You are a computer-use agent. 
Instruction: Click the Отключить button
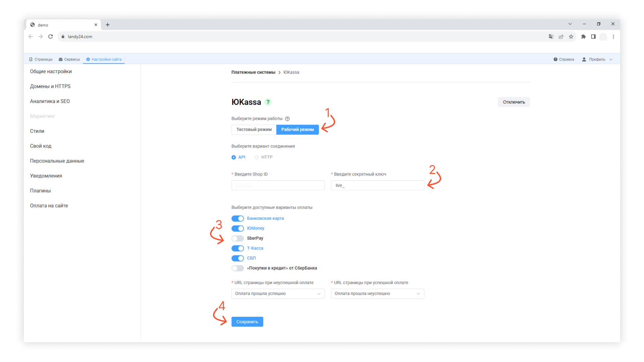(514, 102)
